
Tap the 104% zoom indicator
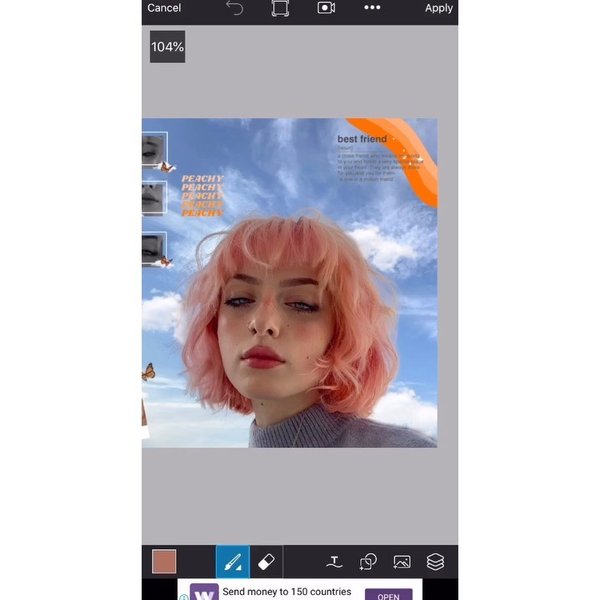pyautogui.click(x=167, y=47)
